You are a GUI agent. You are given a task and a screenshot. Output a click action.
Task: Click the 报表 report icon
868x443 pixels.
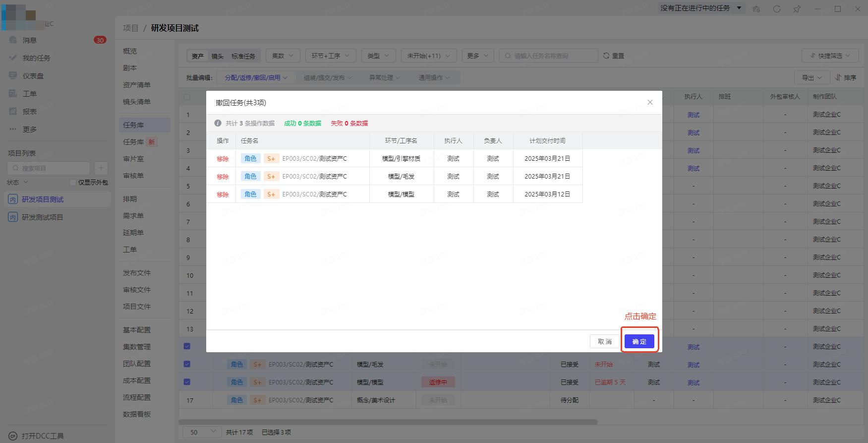(13, 111)
